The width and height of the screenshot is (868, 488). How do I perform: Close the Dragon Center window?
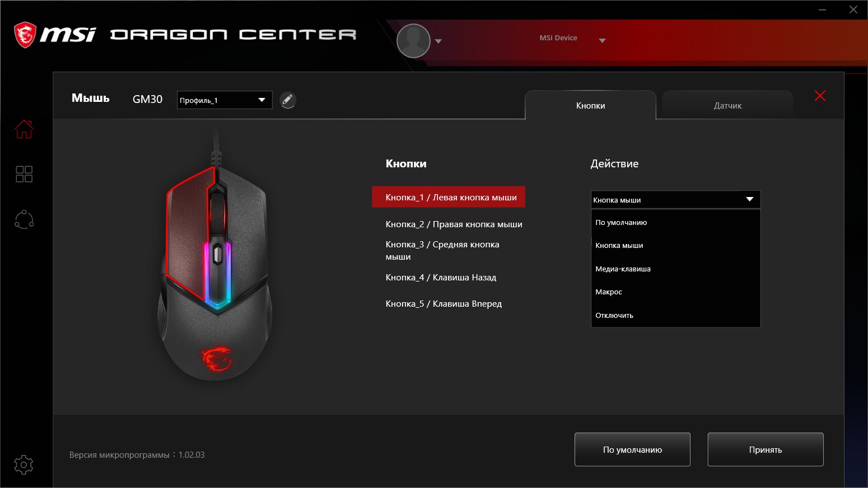click(853, 10)
